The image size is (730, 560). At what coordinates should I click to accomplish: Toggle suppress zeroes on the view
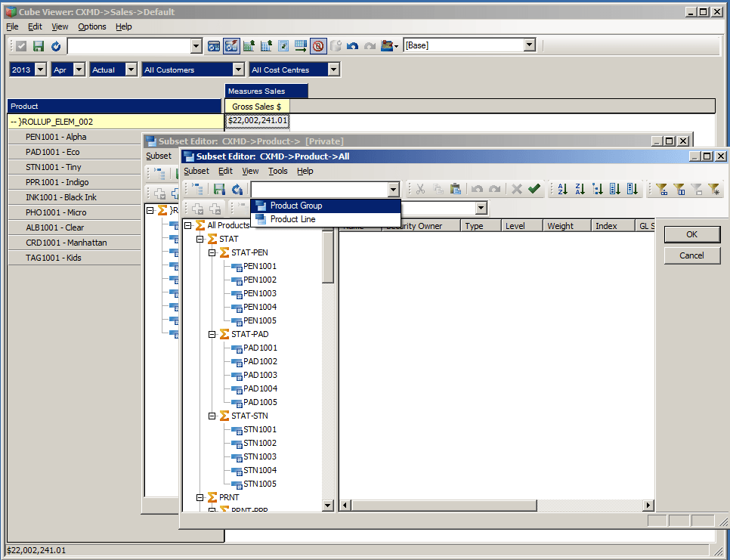click(318, 46)
